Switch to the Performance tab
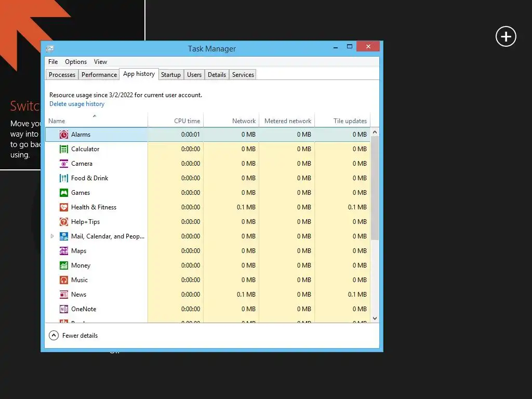 coord(99,75)
